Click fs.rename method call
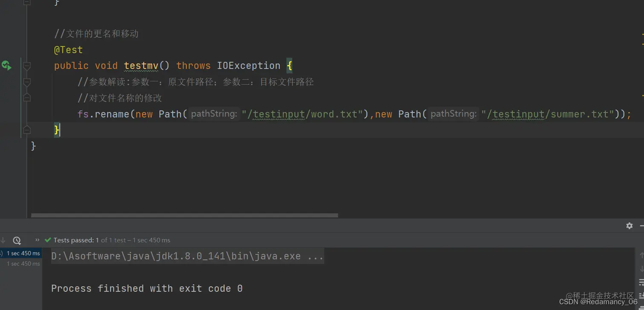Screen dimensions: 644x310 (x=103, y=114)
